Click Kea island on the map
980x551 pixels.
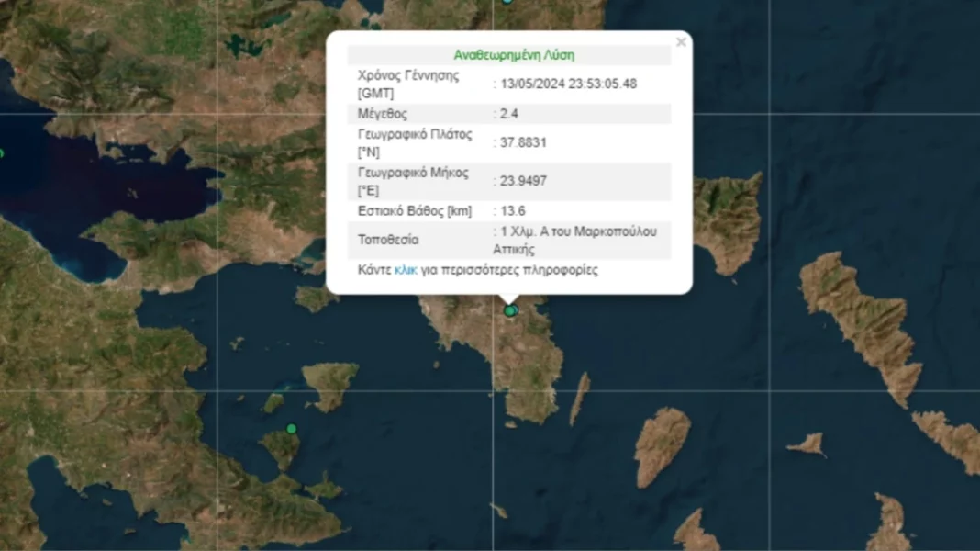tap(663, 444)
